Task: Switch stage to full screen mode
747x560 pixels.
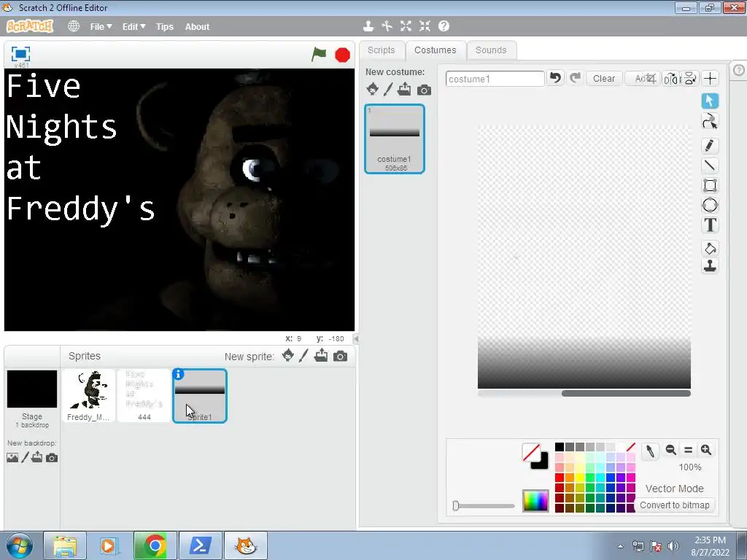Action: tap(20, 54)
